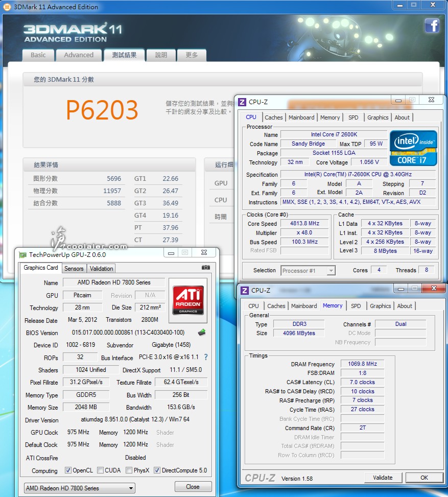Open the 更多 tab in 3DMark
The image size is (448, 497).
(x=192, y=55)
